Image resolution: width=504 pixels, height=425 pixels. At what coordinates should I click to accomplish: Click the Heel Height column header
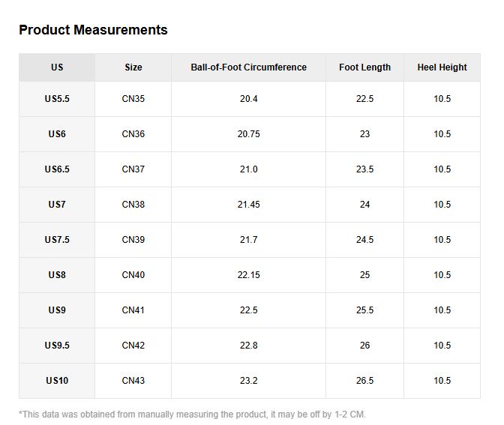(x=442, y=67)
